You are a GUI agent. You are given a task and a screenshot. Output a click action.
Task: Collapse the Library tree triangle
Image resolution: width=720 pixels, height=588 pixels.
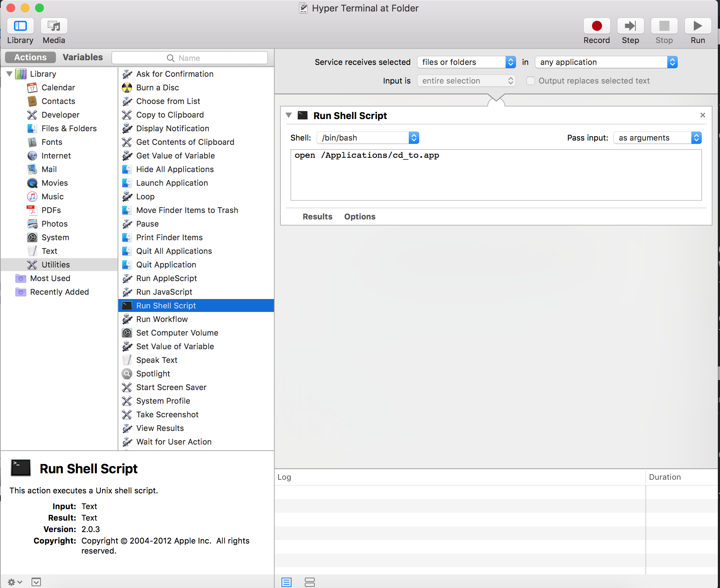coord(9,74)
